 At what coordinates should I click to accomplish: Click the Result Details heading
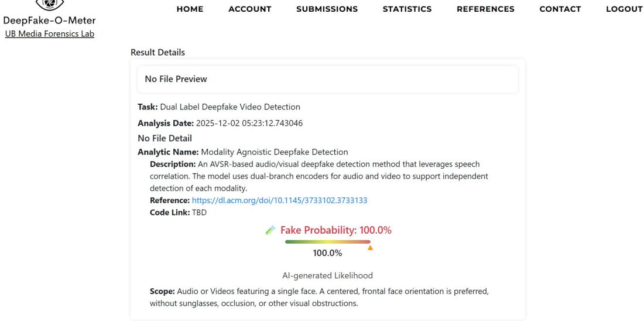point(157,53)
